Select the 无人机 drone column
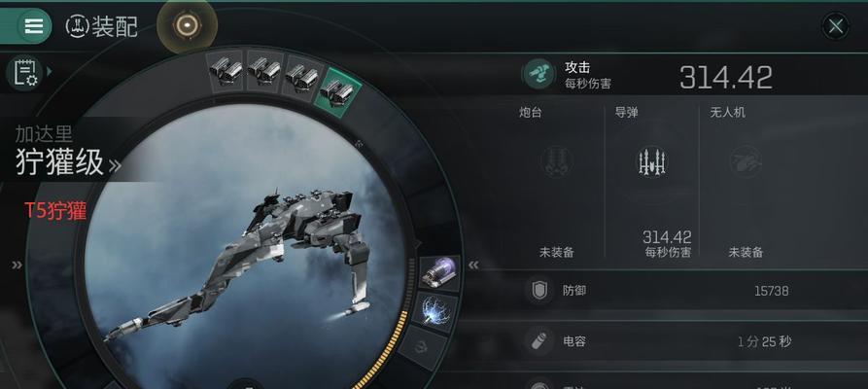 pyautogui.click(x=746, y=180)
